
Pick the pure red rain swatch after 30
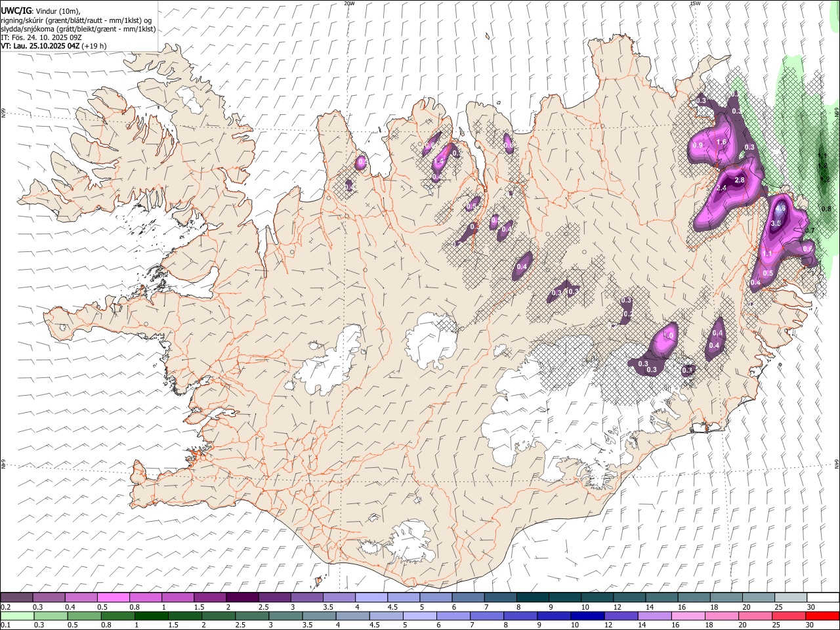(822, 616)
